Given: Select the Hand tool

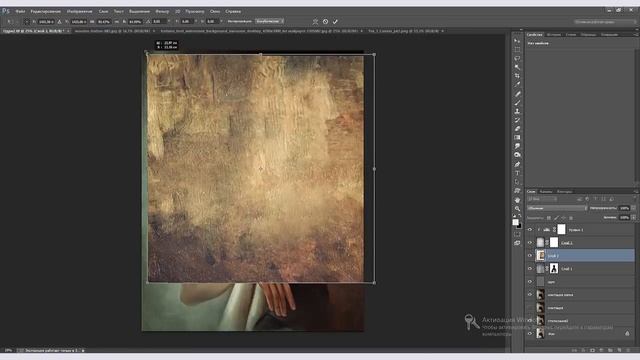Looking at the screenshot, I should point(517,200).
